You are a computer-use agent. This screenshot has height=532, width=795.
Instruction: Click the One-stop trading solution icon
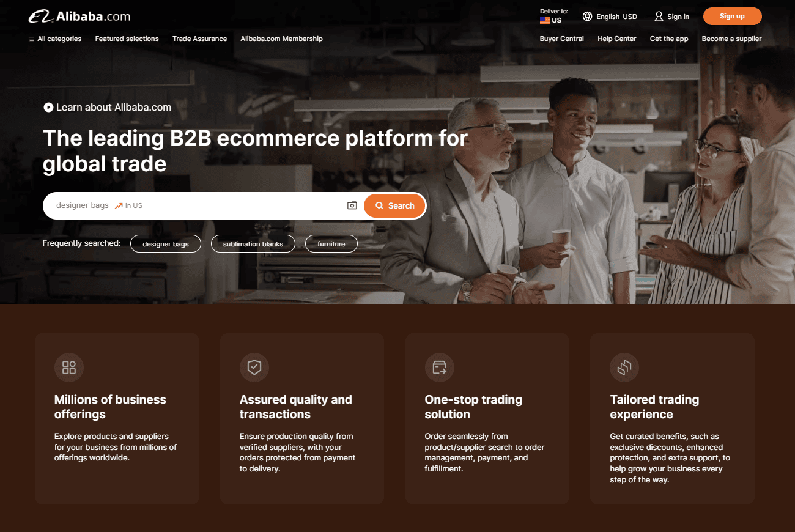coord(440,368)
